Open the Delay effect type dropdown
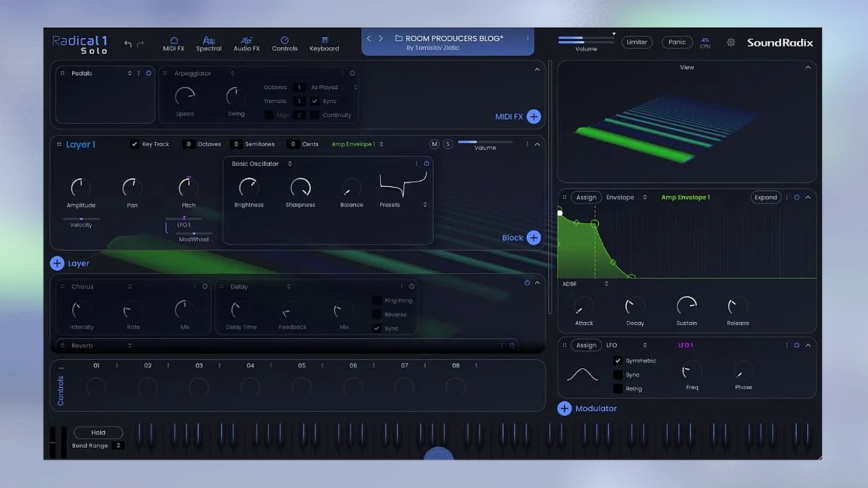This screenshot has width=868, height=488. (x=289, y=287)
